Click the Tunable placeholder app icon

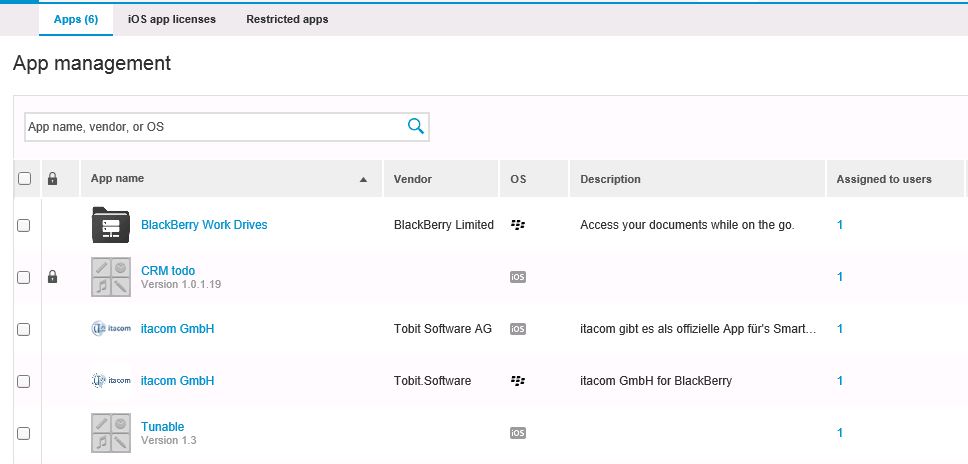tap(111, 433)
